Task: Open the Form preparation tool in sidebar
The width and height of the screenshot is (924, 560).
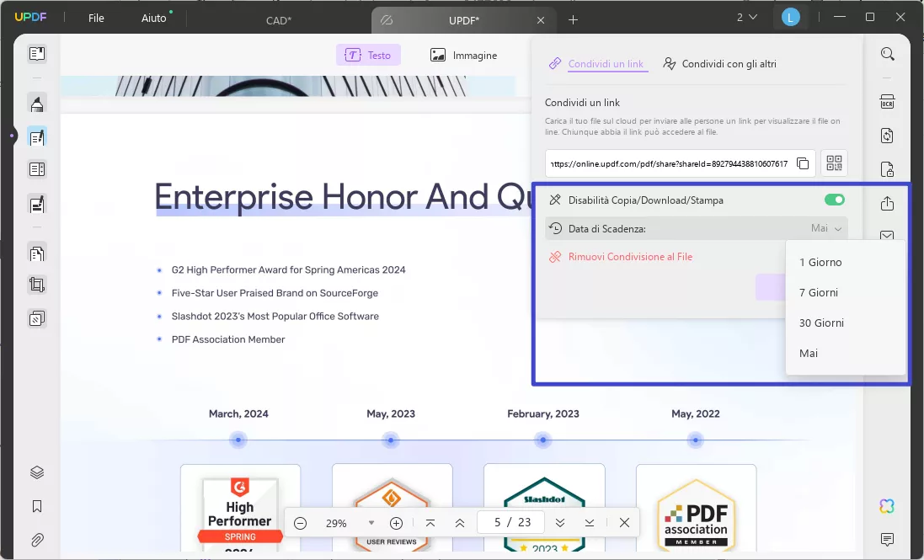Action: click(x=37, y=169)
